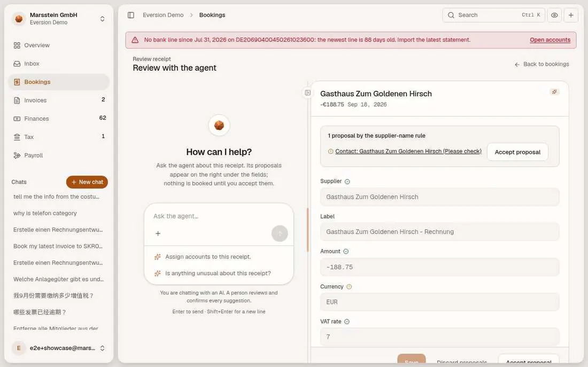
Task: Choose 'Is anything unusual about this receipt?' suggestion
Action: [x=219, y=274]
